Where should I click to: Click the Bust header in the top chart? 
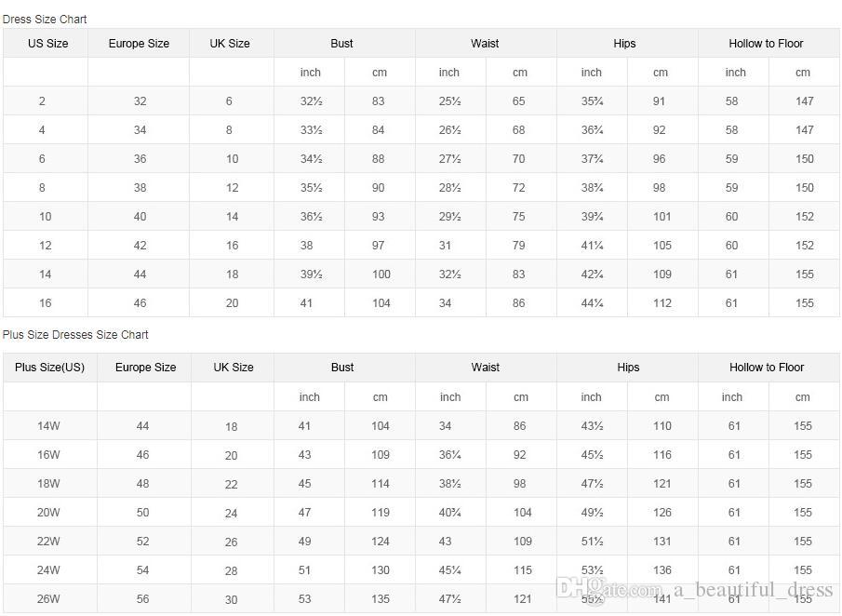pyautogui.click(x=341, y=44)
